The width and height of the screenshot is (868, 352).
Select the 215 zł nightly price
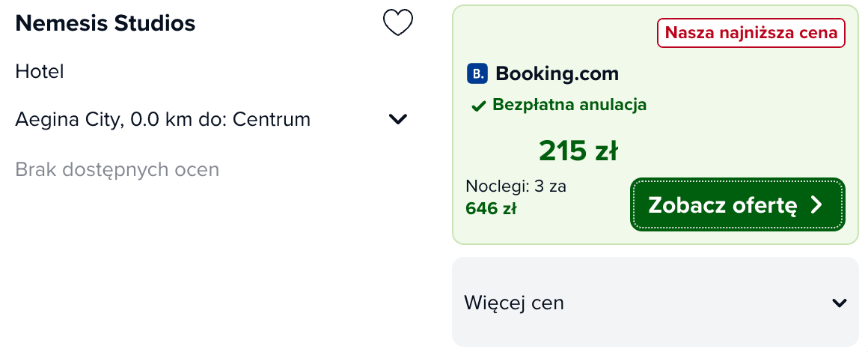578,151
